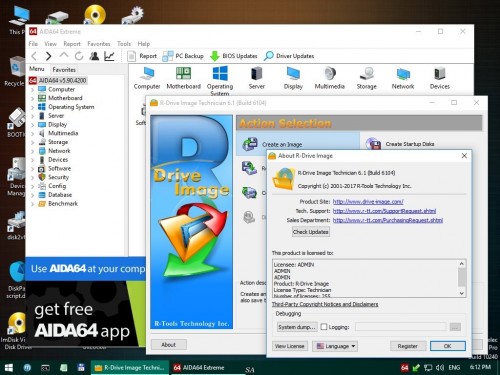Click OK in About R-Drive Image

tap(448, 346)
